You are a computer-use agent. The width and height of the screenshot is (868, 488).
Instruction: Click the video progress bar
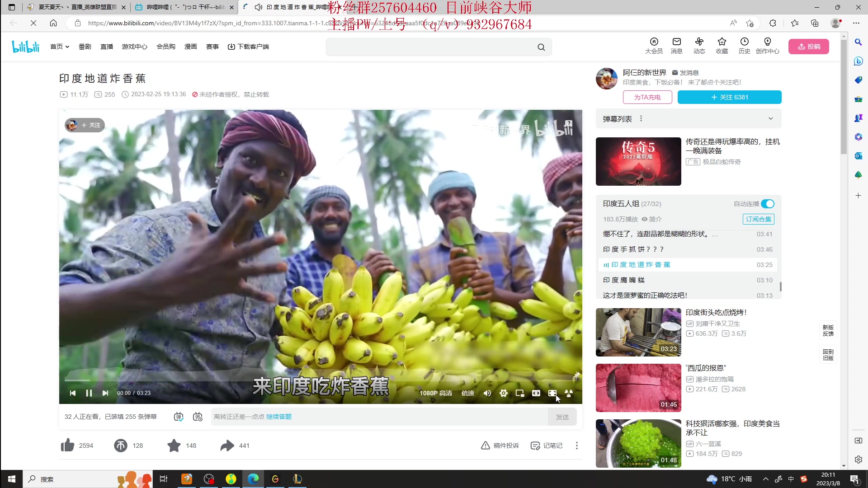click(x=316, y=380)
